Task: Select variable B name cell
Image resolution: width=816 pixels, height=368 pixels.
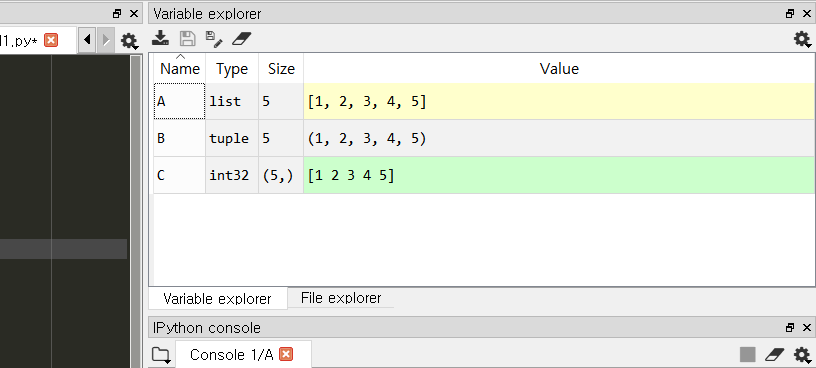Action: click(x=180, y=138)
